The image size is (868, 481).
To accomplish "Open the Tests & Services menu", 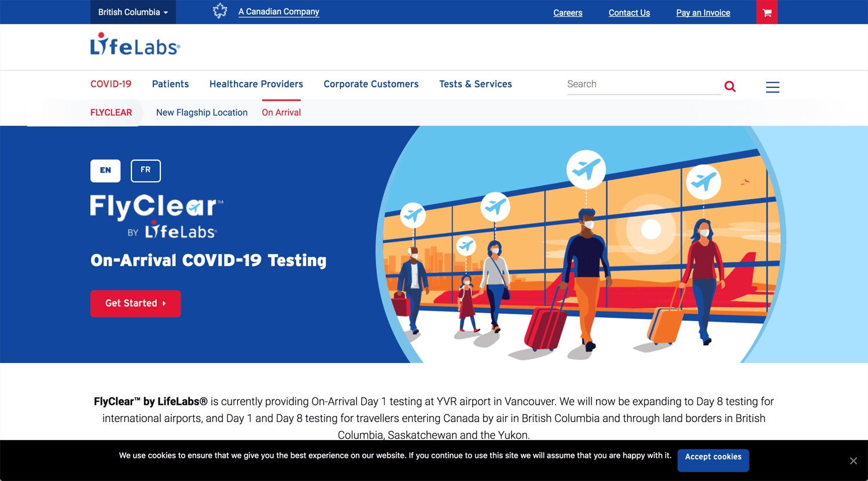I will [476, 84].
